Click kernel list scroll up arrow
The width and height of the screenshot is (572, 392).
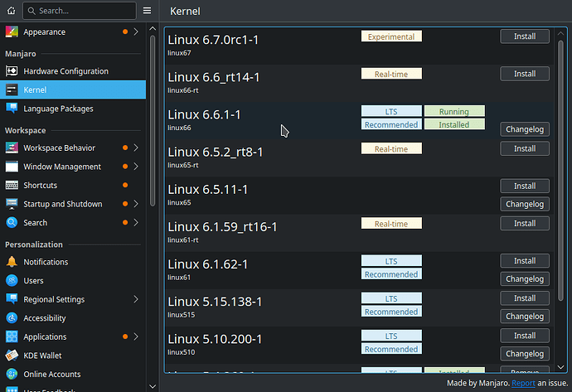point(560,33)
